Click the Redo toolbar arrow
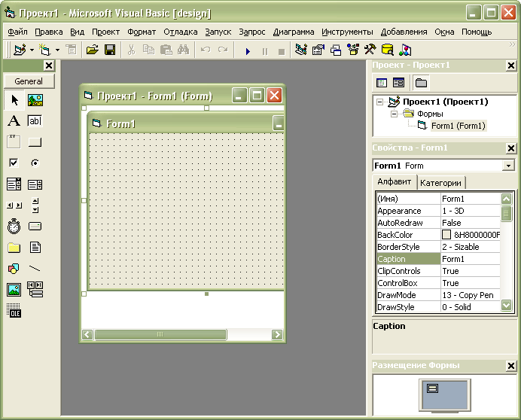 coord(223,50)
